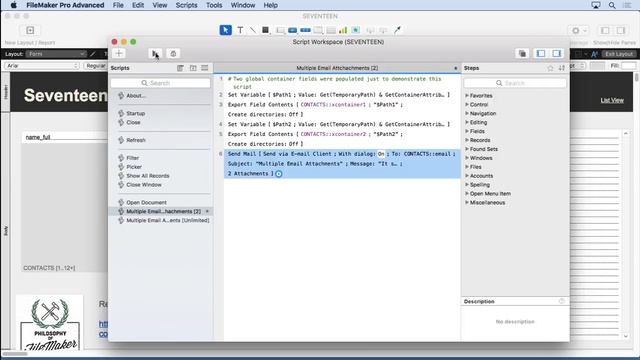
Task: Click name_full field on layout
Action: point(64,137)
